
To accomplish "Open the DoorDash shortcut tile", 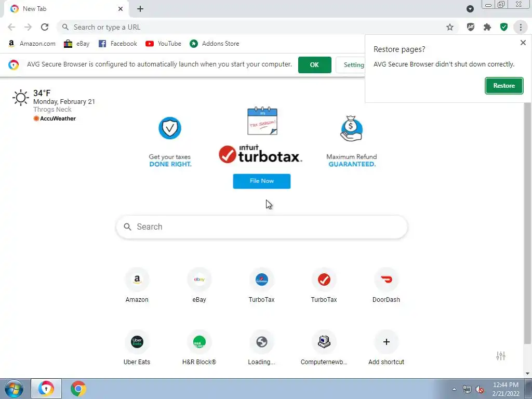I will tap(386, 286).
